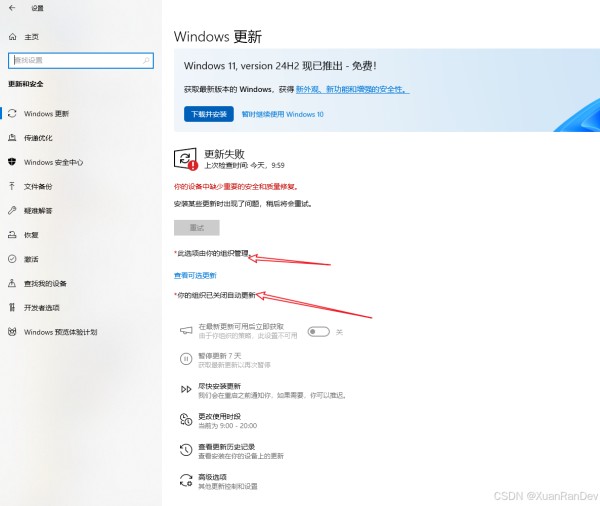The width and height of the screenshot is (600, 506).
Task: Click the history icon for 查看更新历史记录
Action: click(x=186, y=450)
